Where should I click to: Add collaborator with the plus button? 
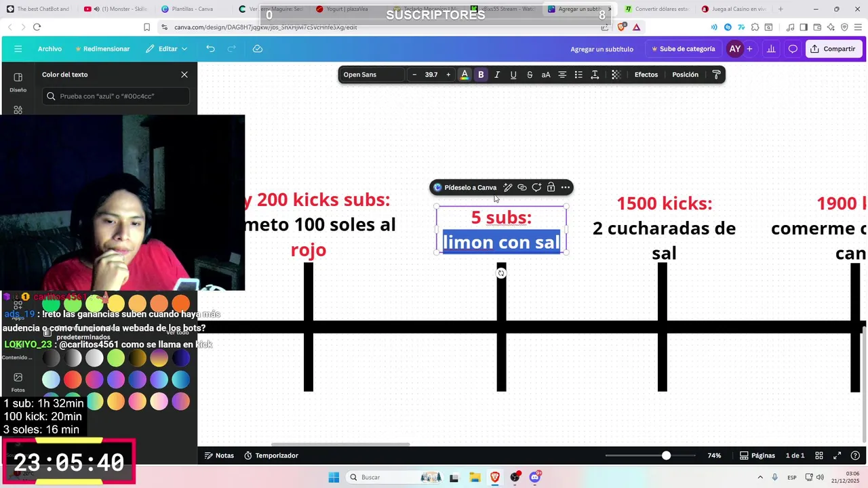pos(749,49)
